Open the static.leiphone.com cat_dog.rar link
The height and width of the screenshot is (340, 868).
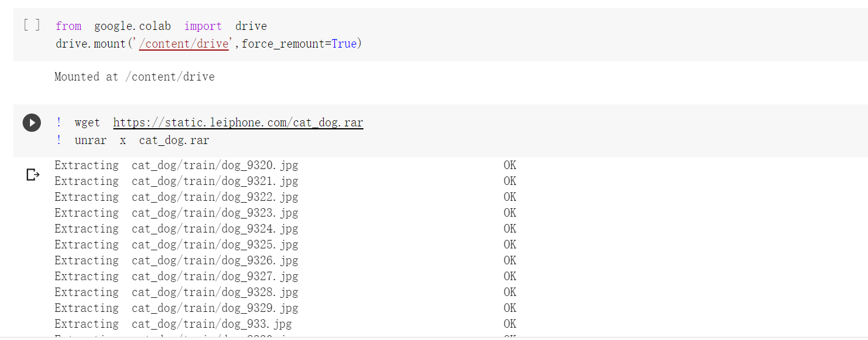point(238,123)
